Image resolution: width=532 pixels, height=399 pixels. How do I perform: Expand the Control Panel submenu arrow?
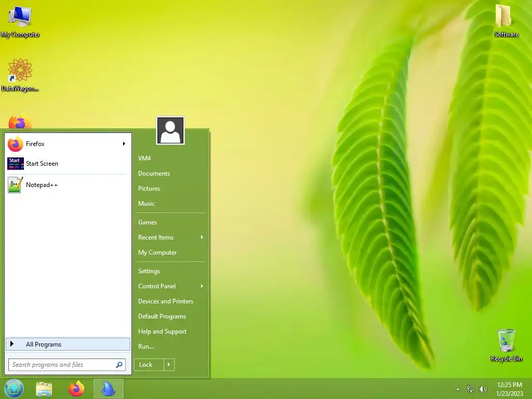[x=202, y=286]
